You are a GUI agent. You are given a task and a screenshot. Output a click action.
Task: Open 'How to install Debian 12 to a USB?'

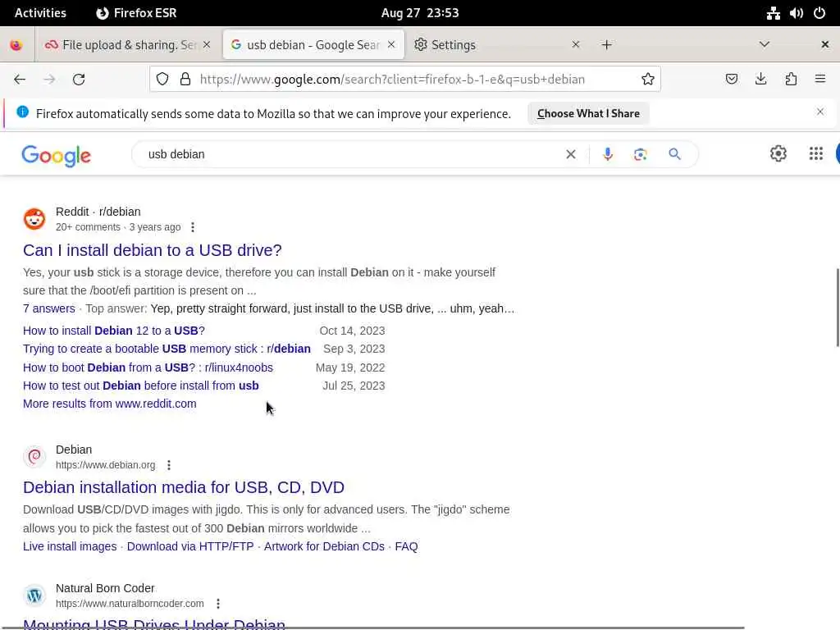point(113,331)
